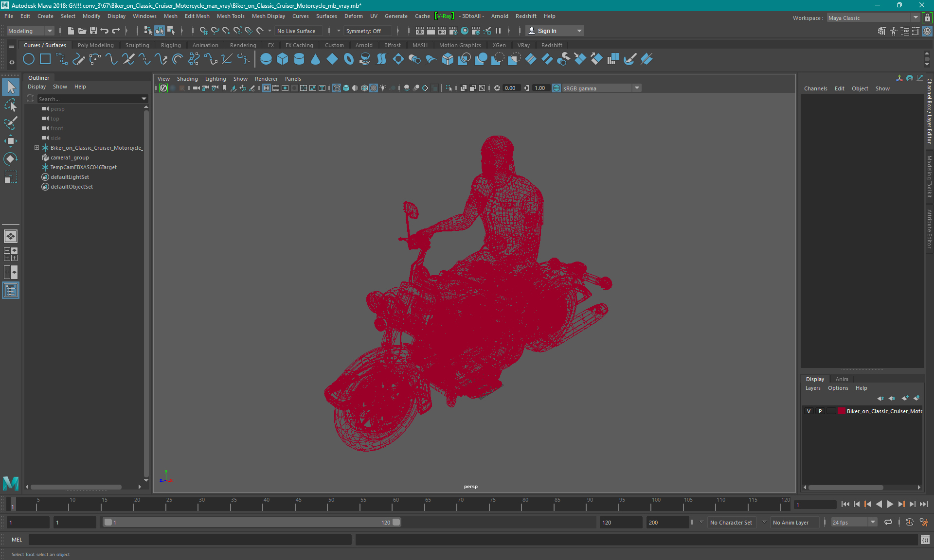This screenshot has height=560, width=934.
Task: Click the play forwards button
Action: 890,504
